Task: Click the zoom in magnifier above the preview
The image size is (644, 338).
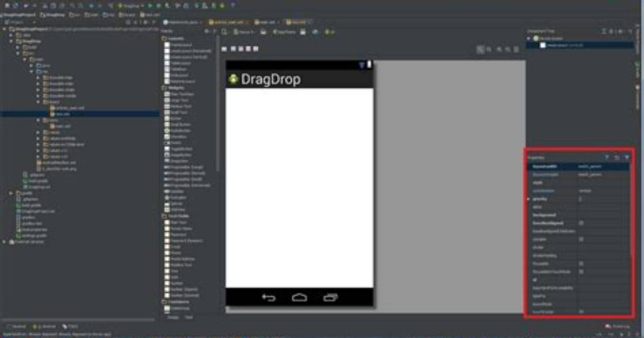Action: (x=499, y=50)
